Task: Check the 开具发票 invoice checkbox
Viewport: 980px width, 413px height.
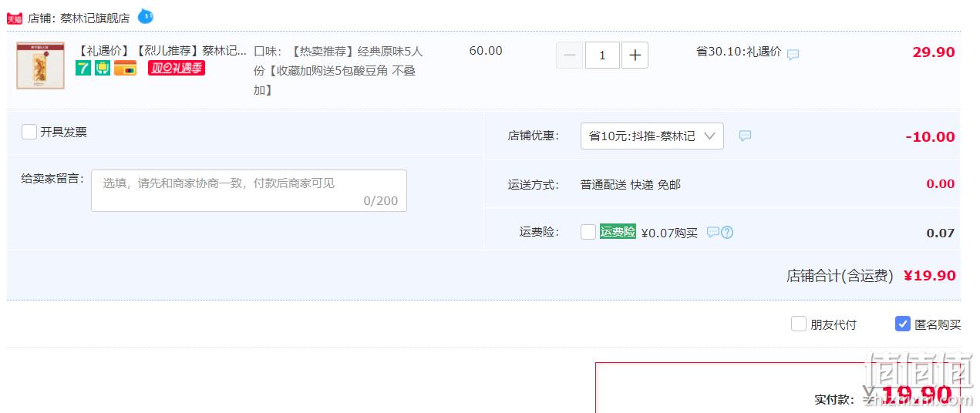Action: click(29, 132)
